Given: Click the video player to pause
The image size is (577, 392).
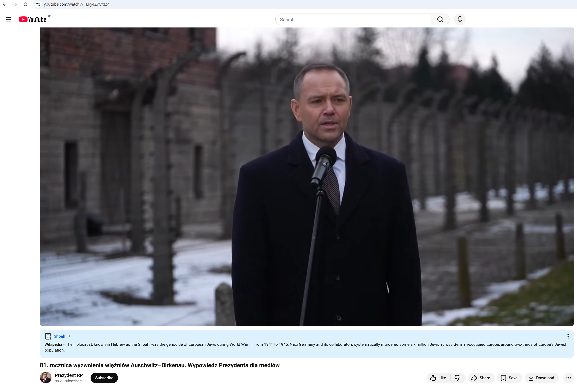Looking at the screenshot, I should tap(307, 177).
